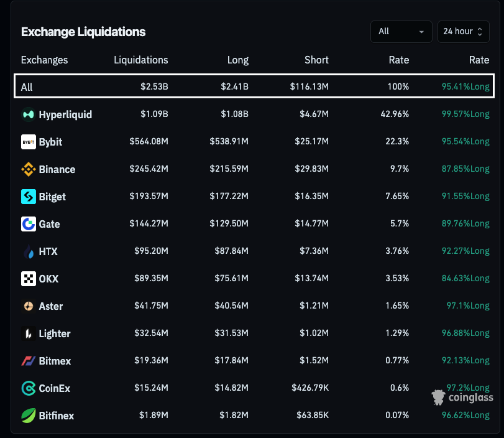Click the 95.41%Long rate in All row
Image resolution: width=504 pixels, height=438 pixels.
[465, 86]
